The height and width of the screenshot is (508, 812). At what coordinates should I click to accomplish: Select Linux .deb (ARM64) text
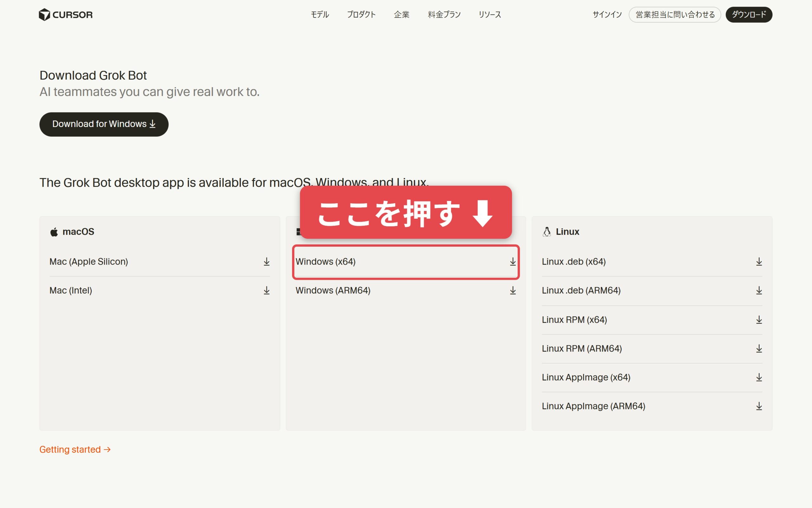tap(581, 291)
